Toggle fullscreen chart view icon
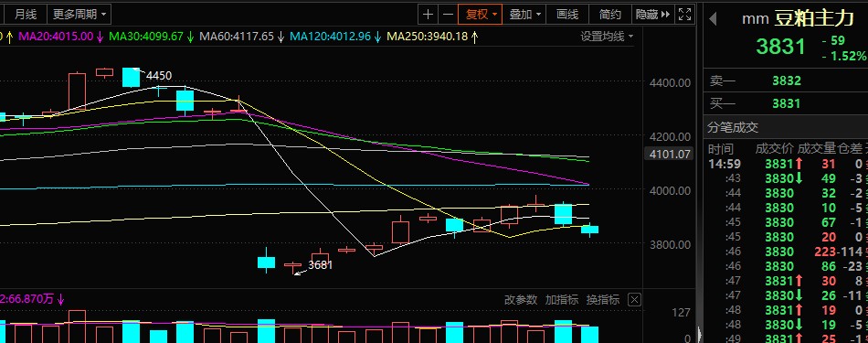This screenshot has height=343, width=868. 684,15
